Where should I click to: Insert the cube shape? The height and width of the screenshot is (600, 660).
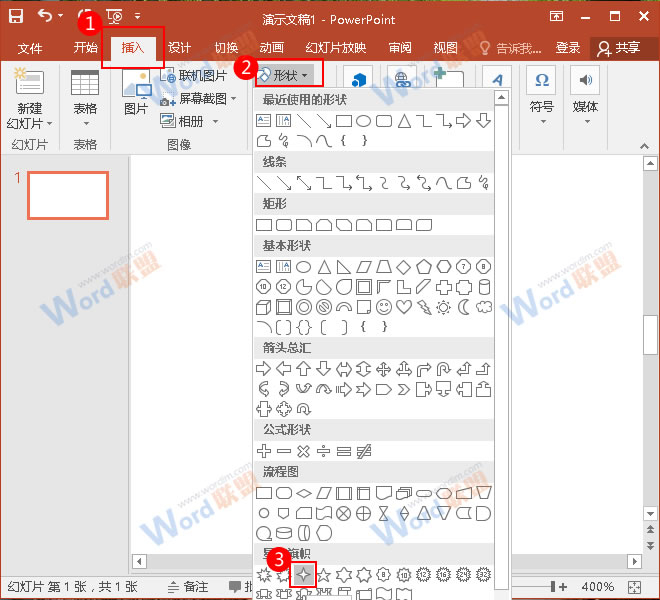click(264, 307)
